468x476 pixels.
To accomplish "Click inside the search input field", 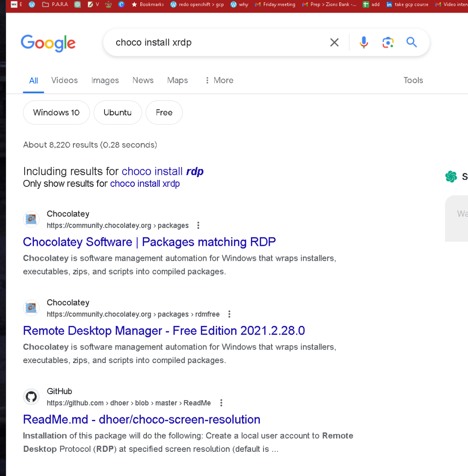I will tap(218, 42).
